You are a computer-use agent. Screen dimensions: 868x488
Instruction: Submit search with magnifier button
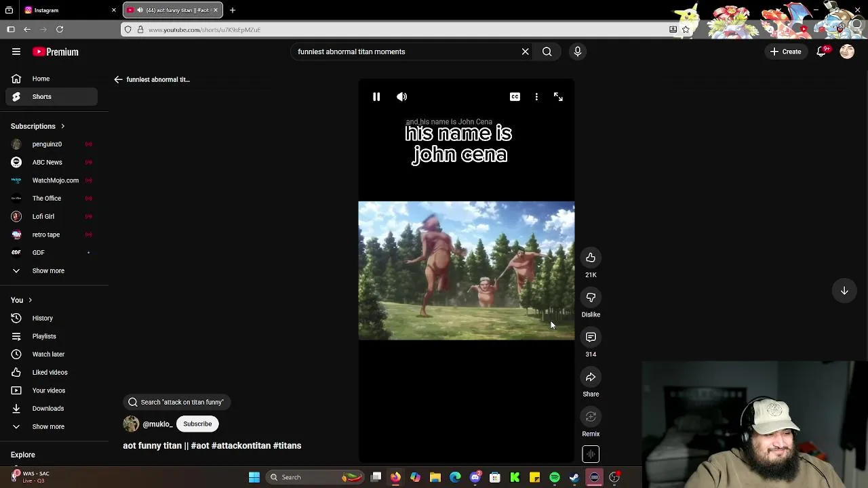[547, 52]
